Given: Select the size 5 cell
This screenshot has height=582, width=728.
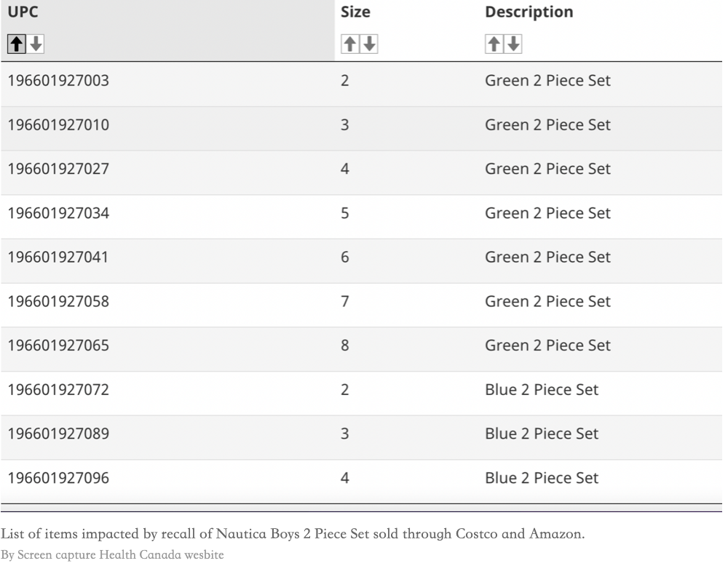Looking at the screenshot, I should 344,213.
